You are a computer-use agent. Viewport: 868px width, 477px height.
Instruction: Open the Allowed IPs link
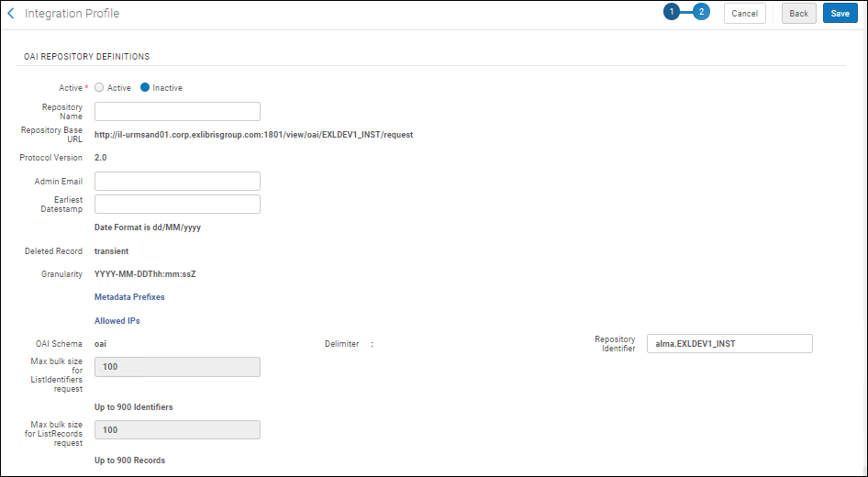tap(117, 321)
